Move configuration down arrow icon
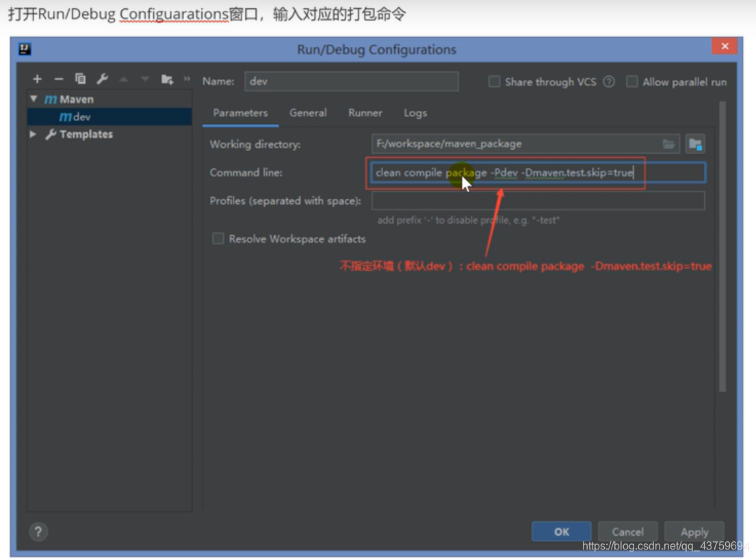This screenshot has width=756, height=559. (145, 79)
